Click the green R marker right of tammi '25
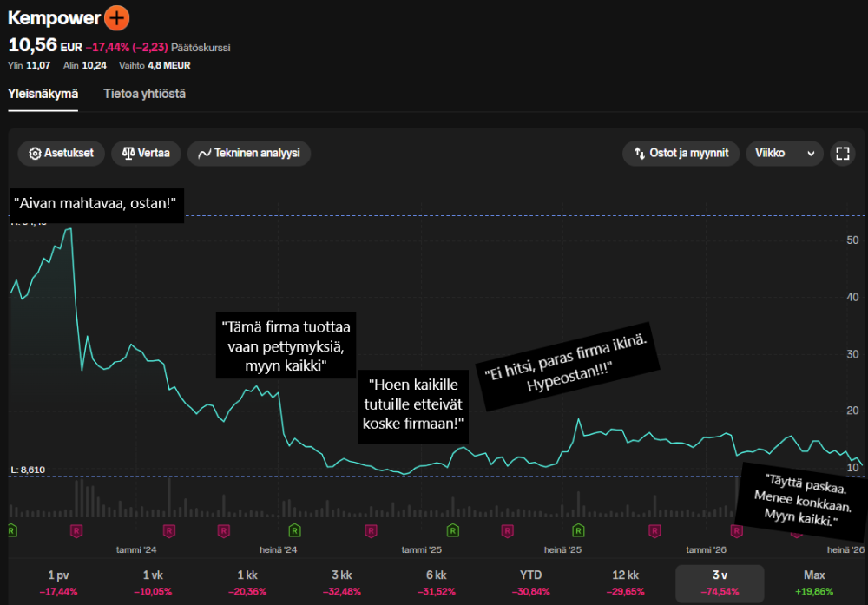868x605 pixels. pos(453,531)
